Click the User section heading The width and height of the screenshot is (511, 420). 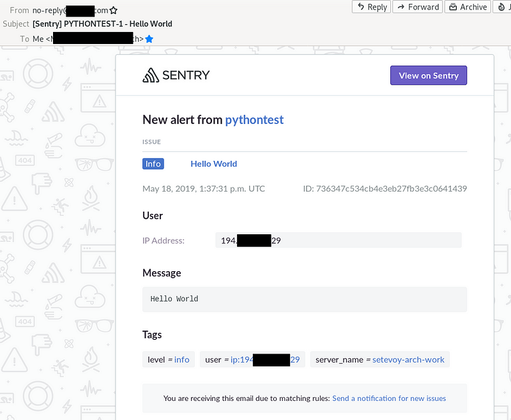pyautogui.click(x=153, y=216)
